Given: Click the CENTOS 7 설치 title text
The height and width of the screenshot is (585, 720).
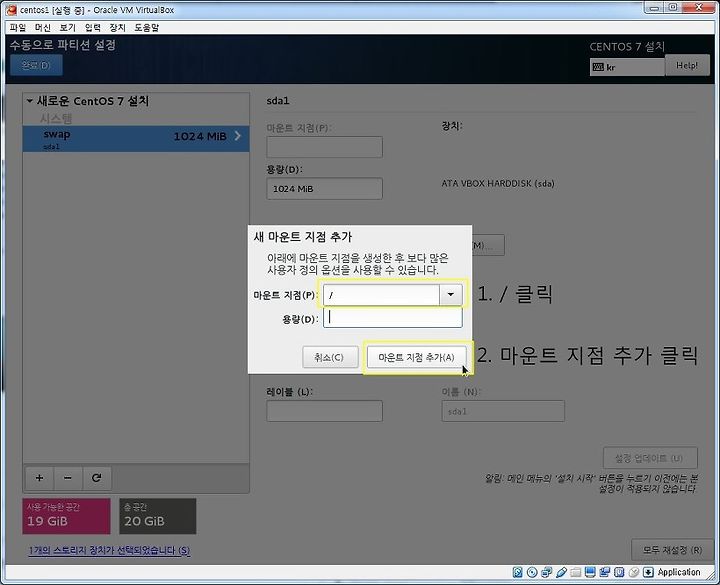Looking at the screenshot, I should (x=627, y=46).
